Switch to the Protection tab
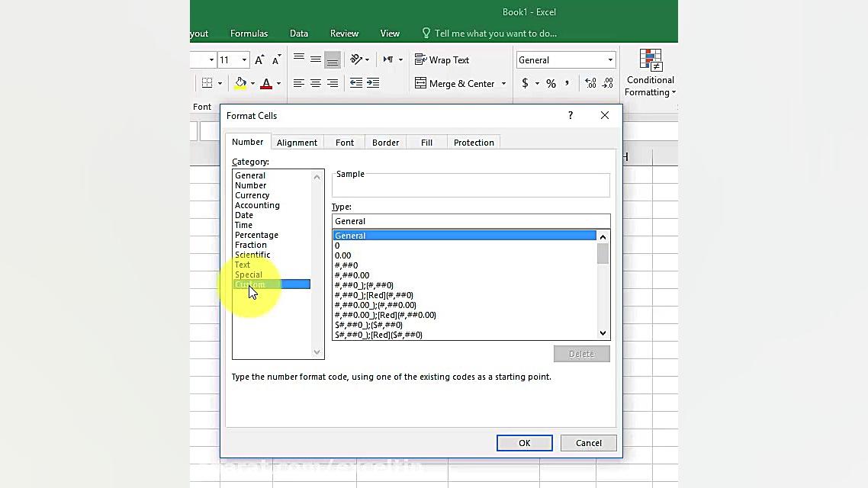This screenshot has height=488, width=868. (x=474, y=142)
